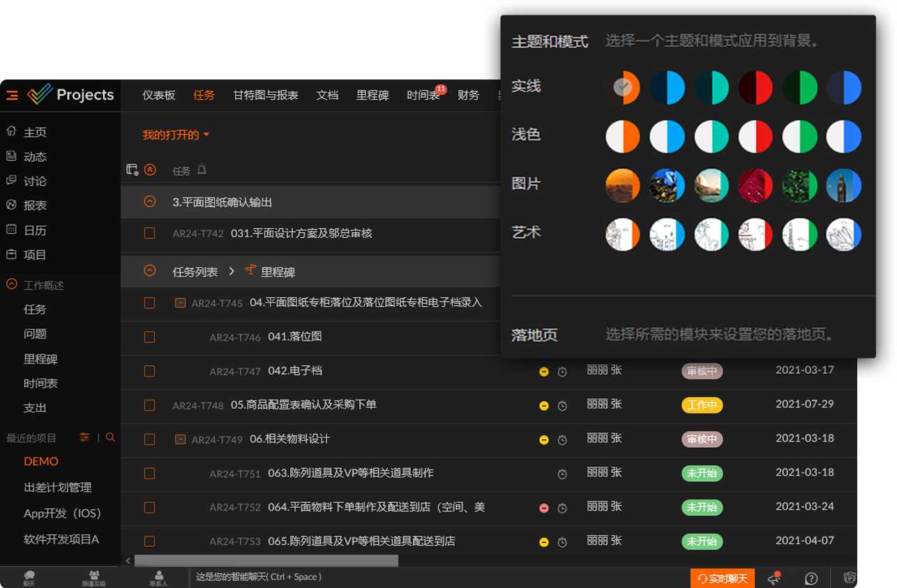Click the filter sliders icon beside 最近的项目
This screenshot has width=897, height=588.
(84, 437)
